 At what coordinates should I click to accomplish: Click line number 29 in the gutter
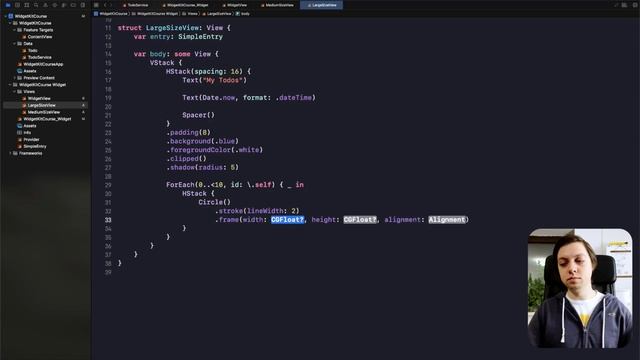(x=108, y=185)
